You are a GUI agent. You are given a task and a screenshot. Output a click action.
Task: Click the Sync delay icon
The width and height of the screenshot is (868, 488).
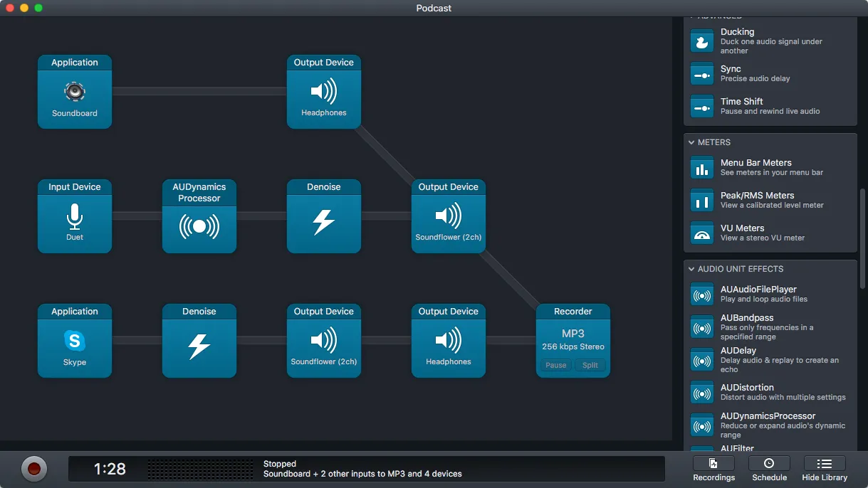(702, 74)
